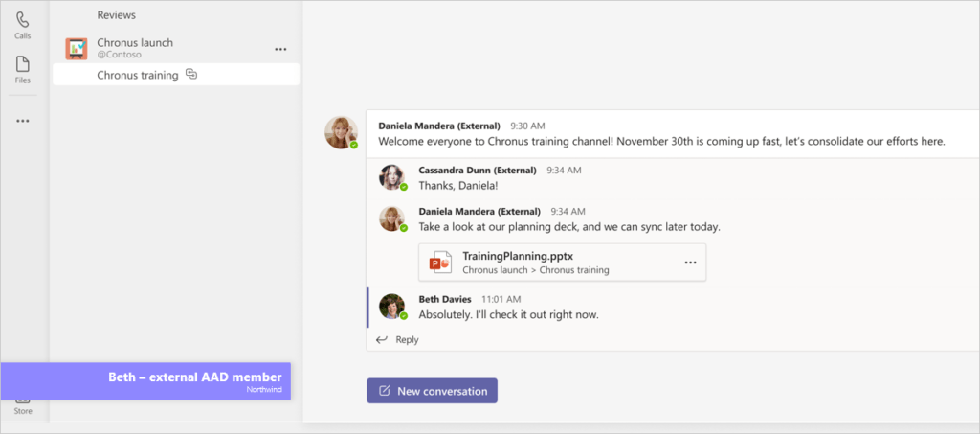Open the Chronus training channel

(x=176, y=75)
